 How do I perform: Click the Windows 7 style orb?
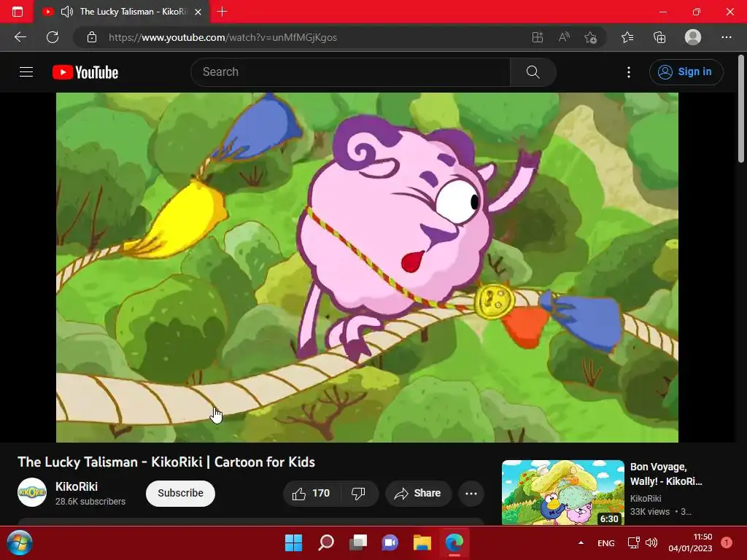pyautogui.click(x=20, y=542)
